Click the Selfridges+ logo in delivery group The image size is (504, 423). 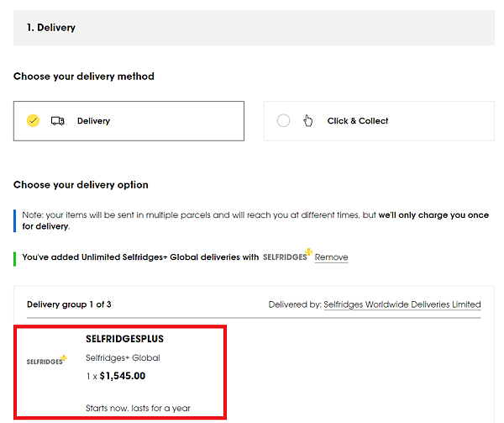click(x=46, y=360)
